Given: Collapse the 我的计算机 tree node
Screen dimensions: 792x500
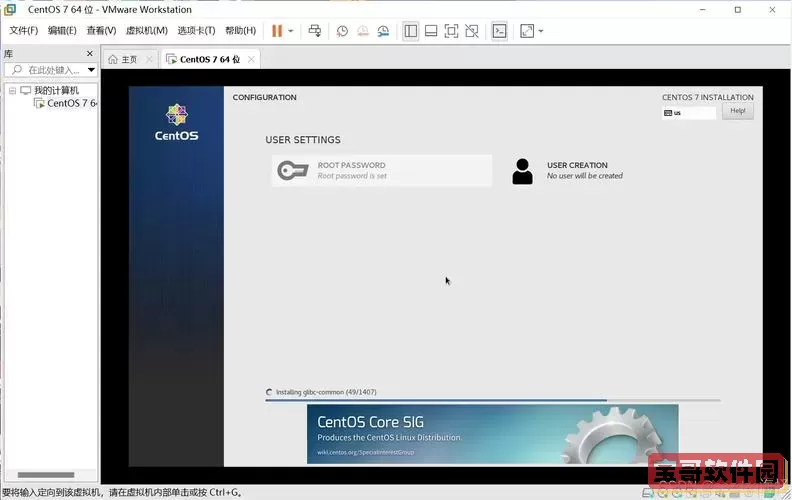Looking at the screenshot, I should 12,91.
